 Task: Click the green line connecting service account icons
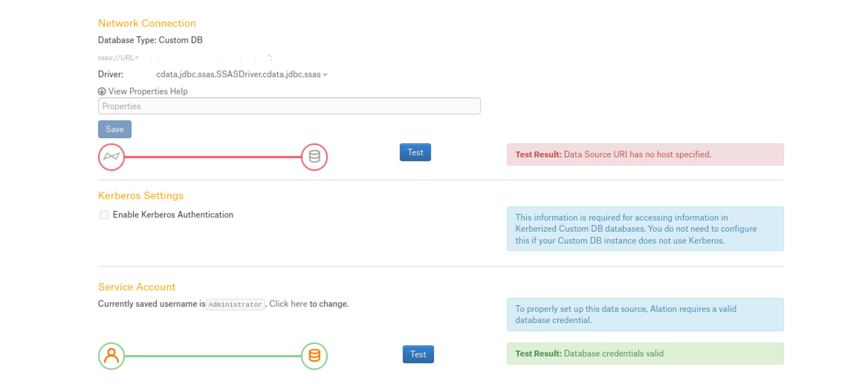tap(213, 356)
